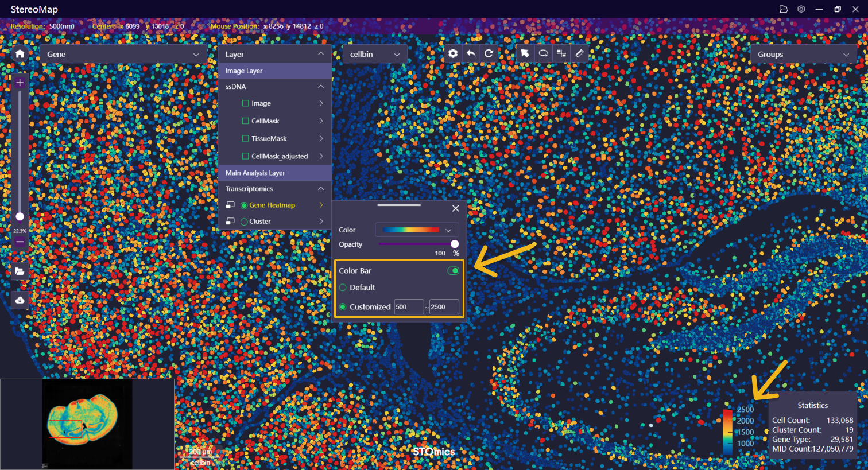Image resolution: width=868 pixels, height=470 pixels.
Task: Click the home view icon
Action: [x=20, y=54]
